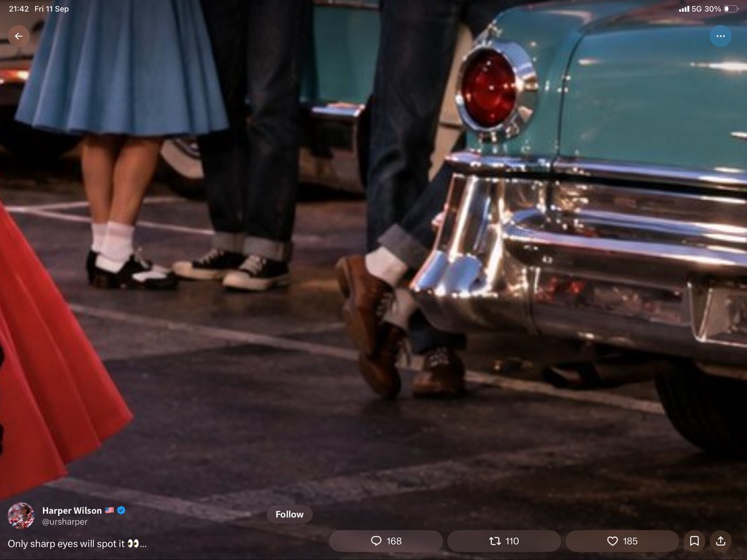Tap the verified badge next to Harper Wilson
747x560 pixels.
tap(121, 510)
